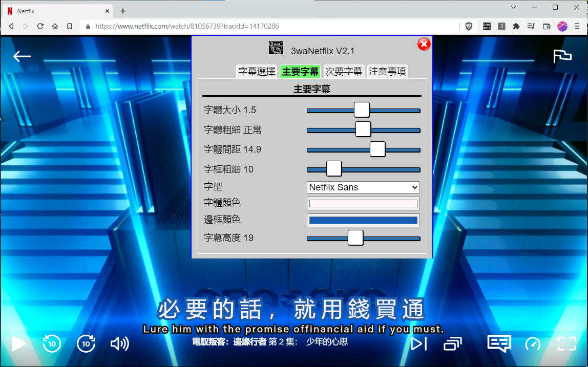Viewport: 588px width, 367px height.
Task: Open the 字體顏色 color picker
Action: [363, 203]
